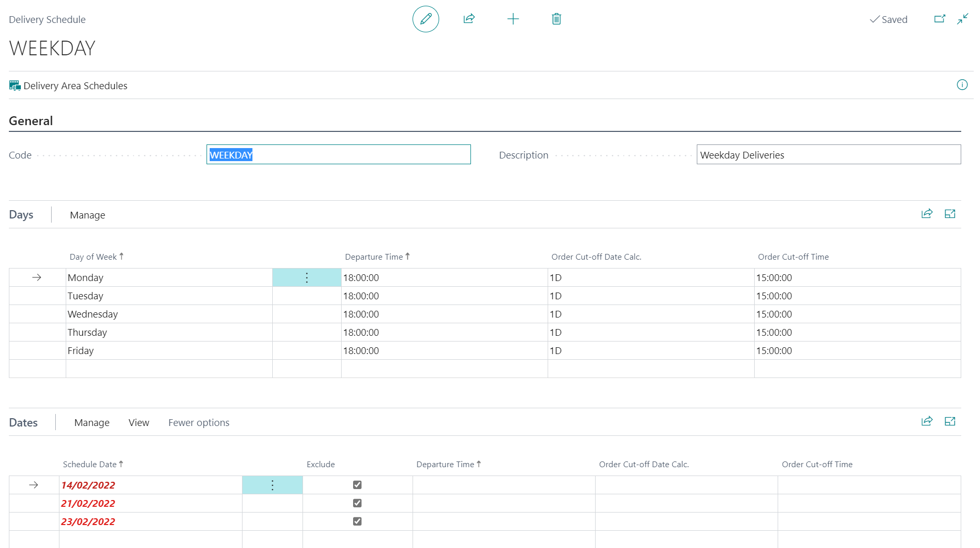Screen dimensions: 980x548
Task: Select 14/02/2022 row arrow indicator
Action: (33, 485)
